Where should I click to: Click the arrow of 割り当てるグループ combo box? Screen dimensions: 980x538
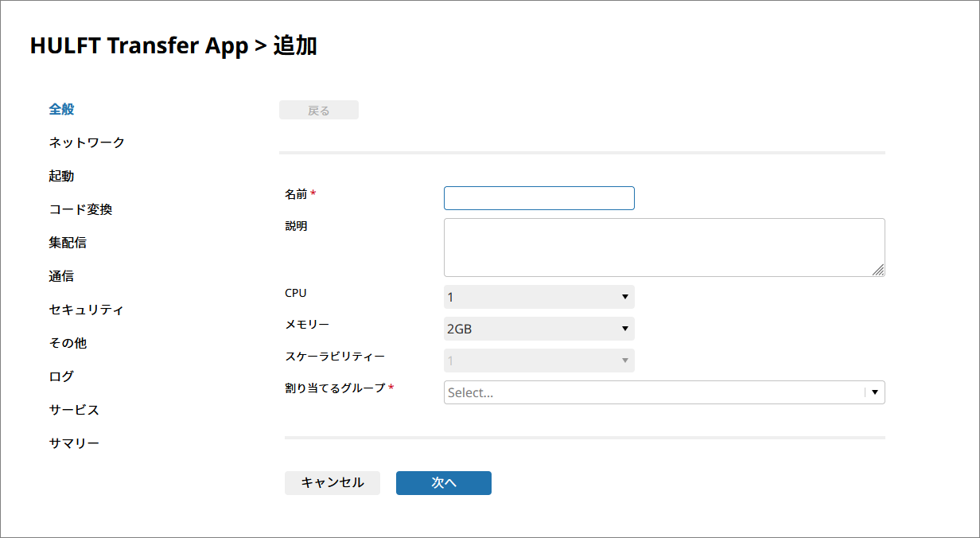[875, 392]
